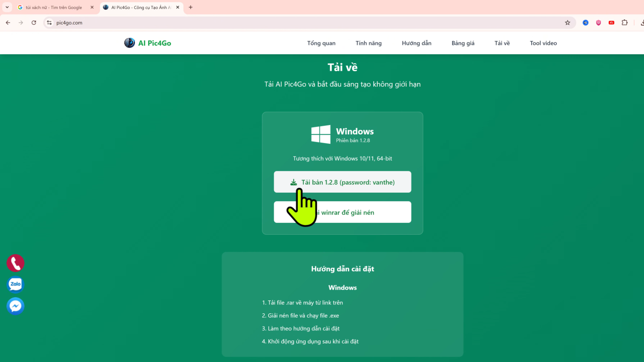This screenshot has height=362, width=644.
Task: Close the 'túi xách nữ' Google tab
Action: (92, 7)
